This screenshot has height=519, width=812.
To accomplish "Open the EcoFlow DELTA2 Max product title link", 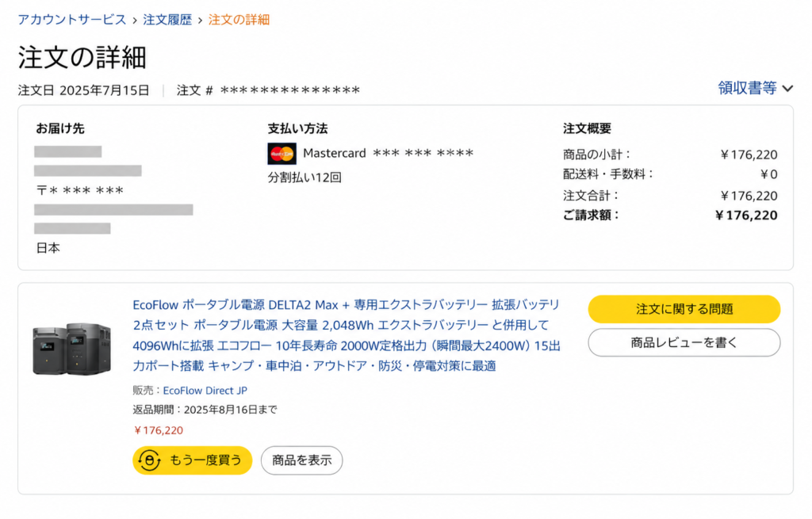I will (x=347, y=335).
